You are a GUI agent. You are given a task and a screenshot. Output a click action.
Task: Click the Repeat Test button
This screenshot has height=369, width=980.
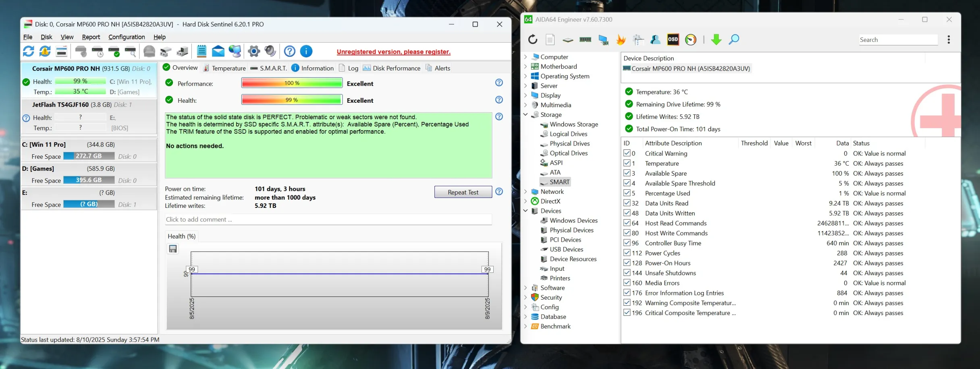tap(463, 192)
